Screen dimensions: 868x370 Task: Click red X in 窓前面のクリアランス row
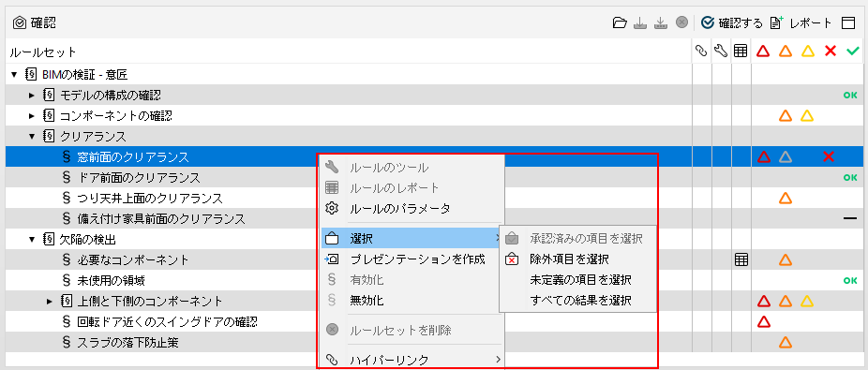pos(829,157)
